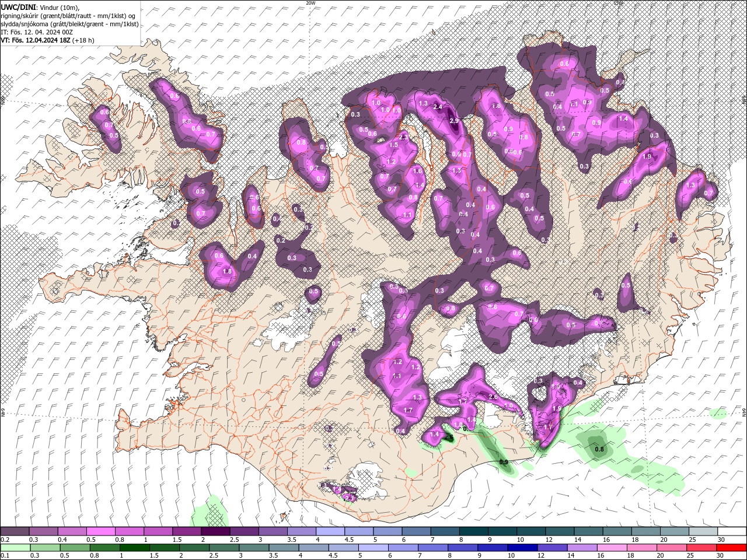Pick the dark purple upper-row swatch labelled 2

[215, 531]
